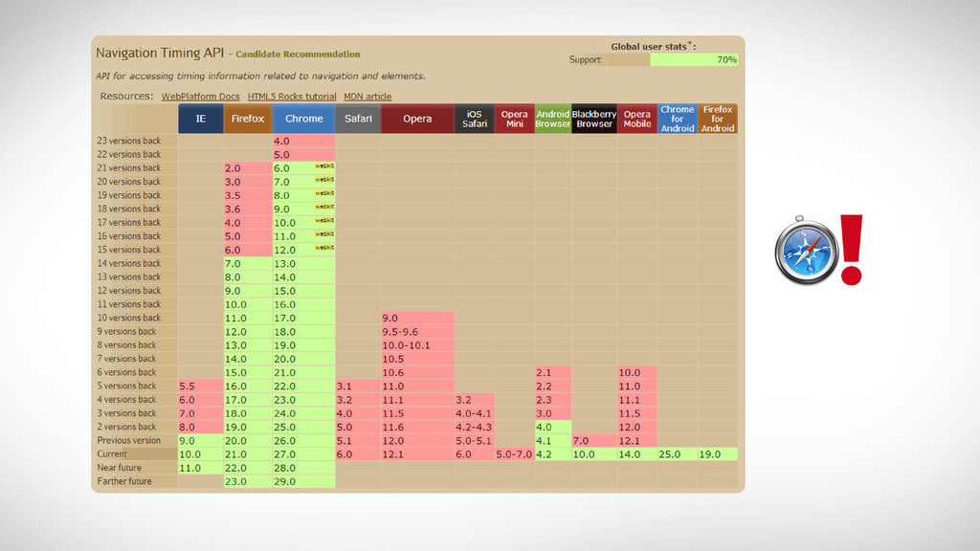
Task: Click the '10 versions back' row label
Action: [129, 318]
